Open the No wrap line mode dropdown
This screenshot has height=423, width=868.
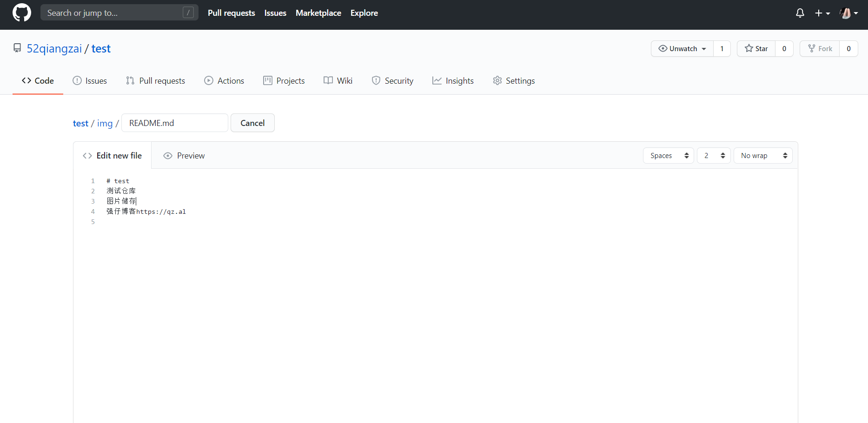pos(763,156)
